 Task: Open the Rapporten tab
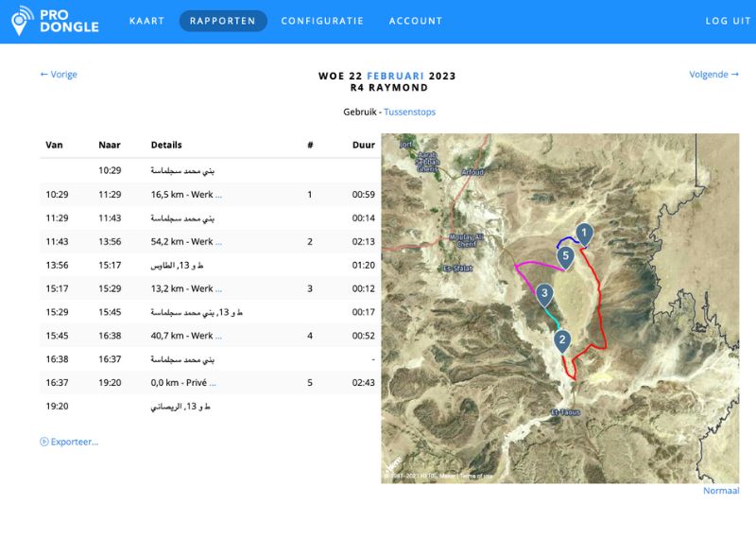pyautogui.click(x=223, y=21)
